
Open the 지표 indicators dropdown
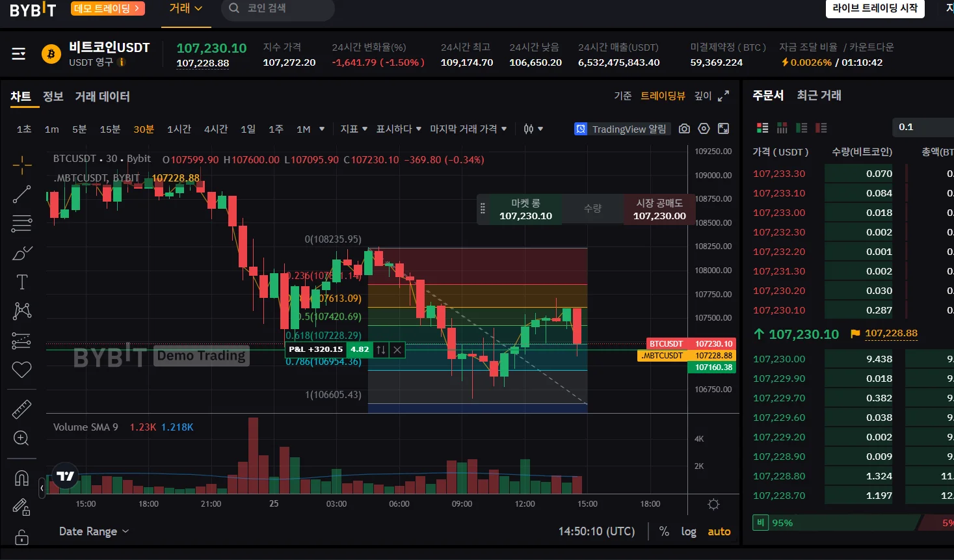(354, 129)
